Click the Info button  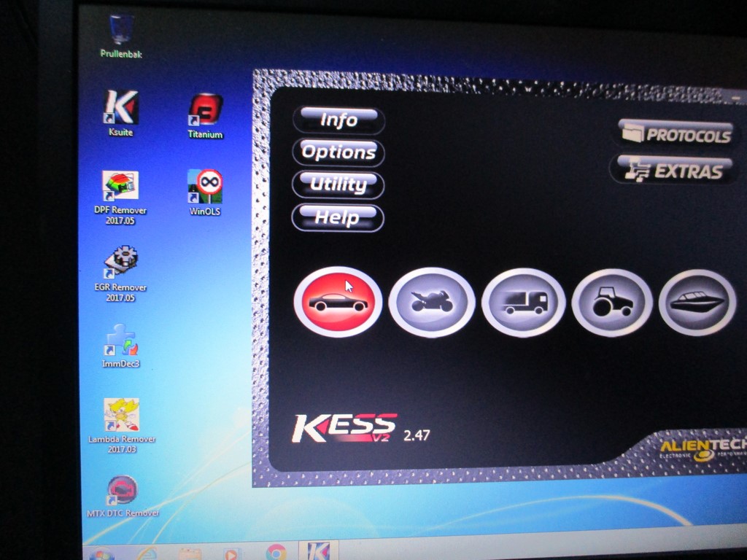[338, 120]
